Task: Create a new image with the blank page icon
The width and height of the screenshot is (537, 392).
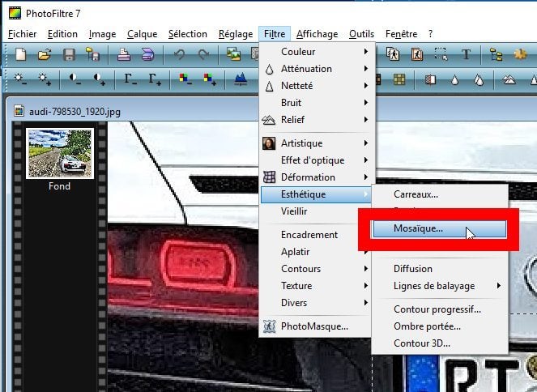Action: [x=20, y=54]
